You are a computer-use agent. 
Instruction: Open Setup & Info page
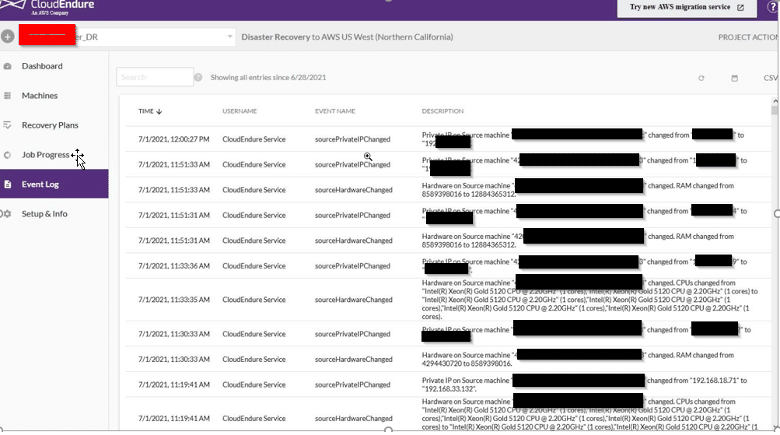point(44,214)
